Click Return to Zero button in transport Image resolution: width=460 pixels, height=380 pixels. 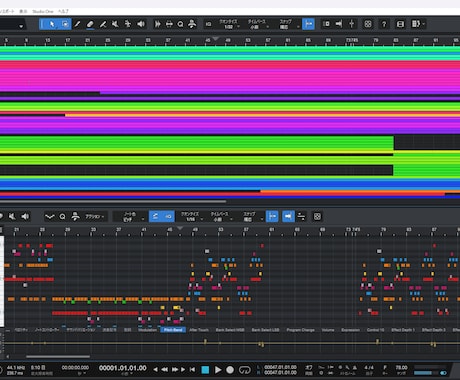click(192, 369)
